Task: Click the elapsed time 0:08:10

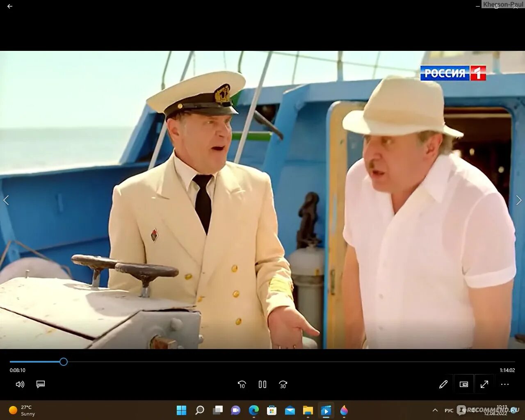Action: tap(18, 370)
